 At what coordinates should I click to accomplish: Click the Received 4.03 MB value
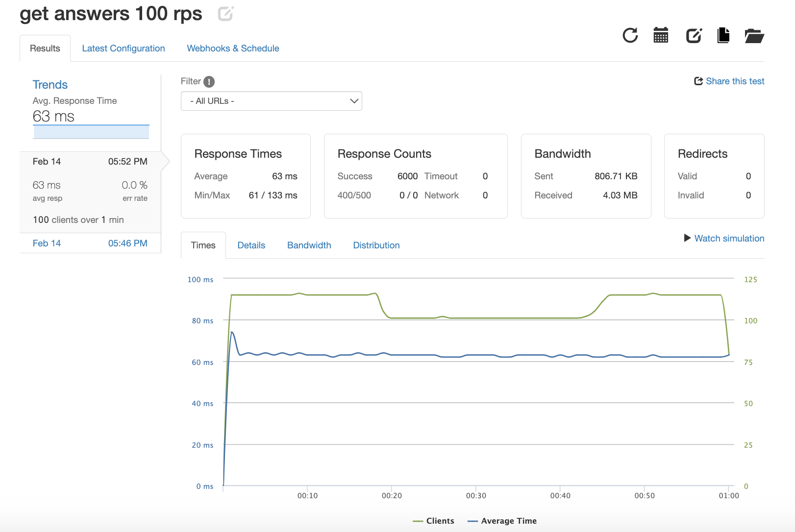pos(620,195)
